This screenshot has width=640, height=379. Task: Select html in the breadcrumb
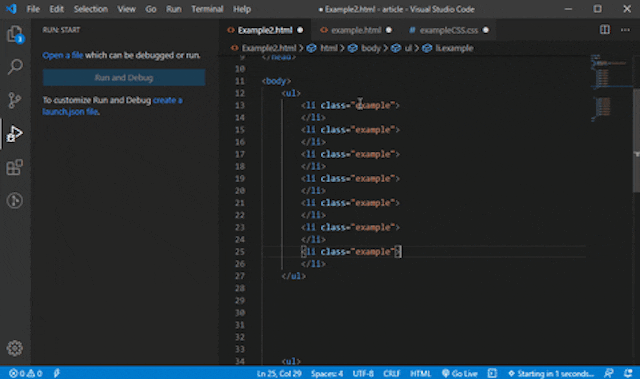(329, 48)
